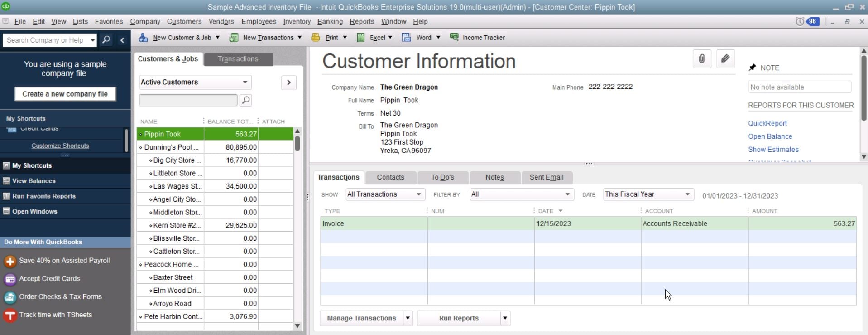
Task: Open the Search Company or Help dropdown arrow
Action: (x=92, y=40)
